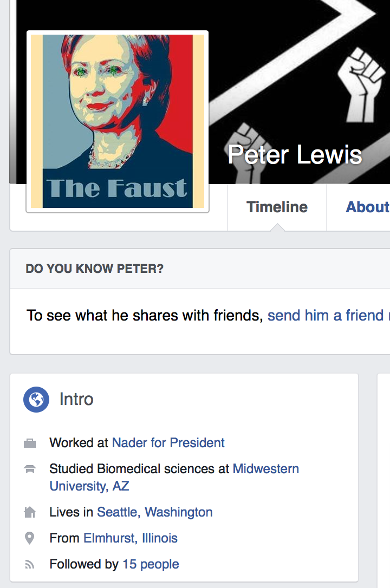Open Midwestern University, AZ link
This screenshot has width=390, height=588.
(x=174, y=478)
